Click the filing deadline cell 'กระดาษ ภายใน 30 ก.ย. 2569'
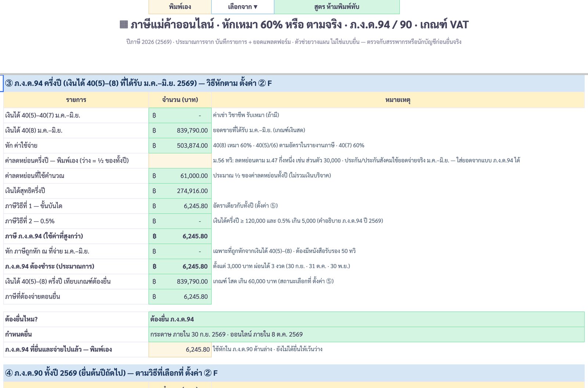This screenshot has height=388, width=588. (366, 334)
